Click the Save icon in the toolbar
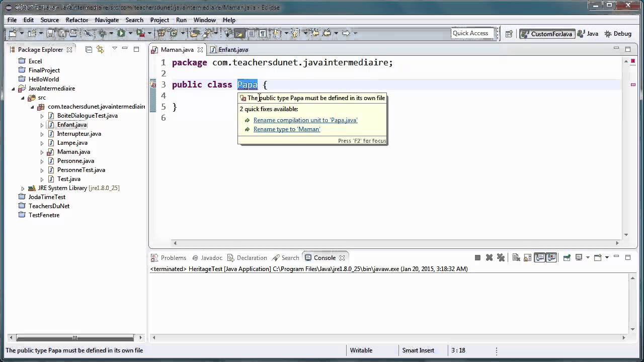The image size is (644, 362). pos(50,33)
